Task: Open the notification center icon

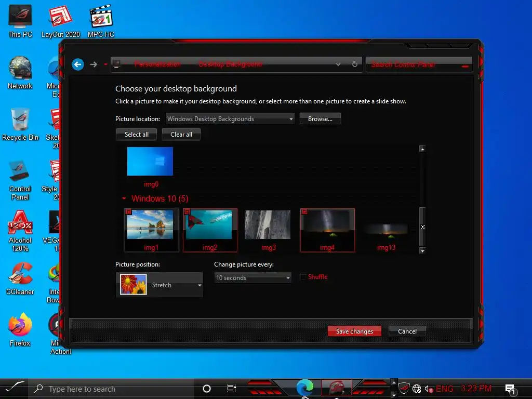Action: point(510,389)
